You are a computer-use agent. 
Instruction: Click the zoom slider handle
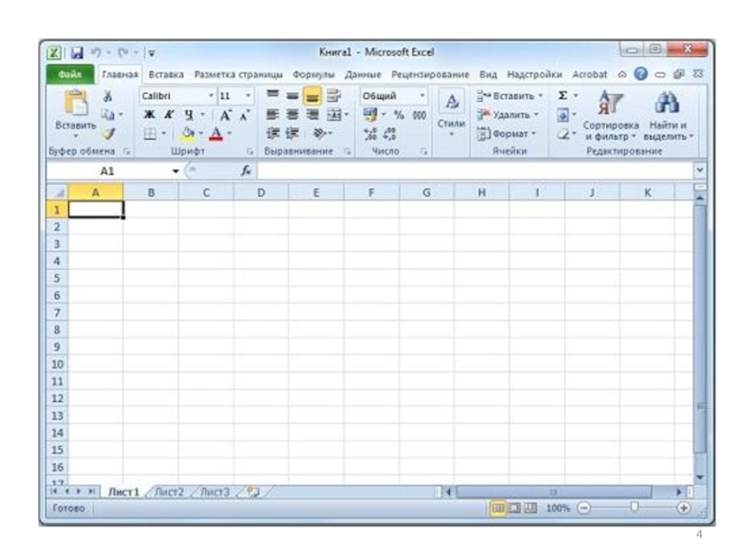634,508
